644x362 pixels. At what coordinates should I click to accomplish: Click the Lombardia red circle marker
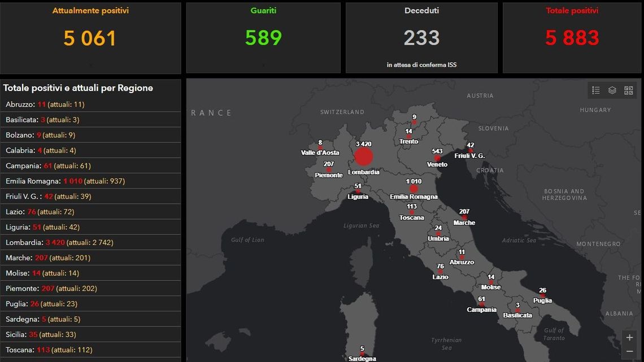pyautogui.click(x=364, y=157)
